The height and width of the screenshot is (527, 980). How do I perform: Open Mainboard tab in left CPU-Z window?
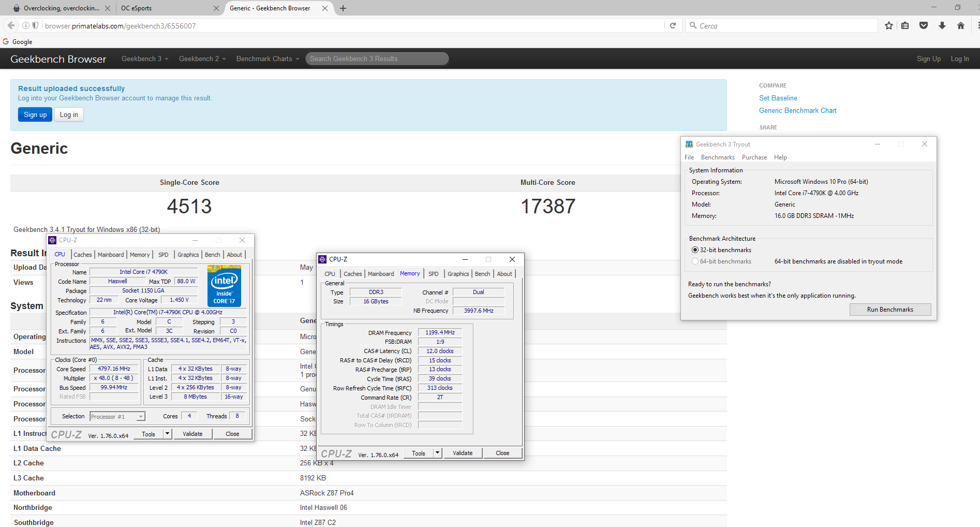tap(111, 255)
